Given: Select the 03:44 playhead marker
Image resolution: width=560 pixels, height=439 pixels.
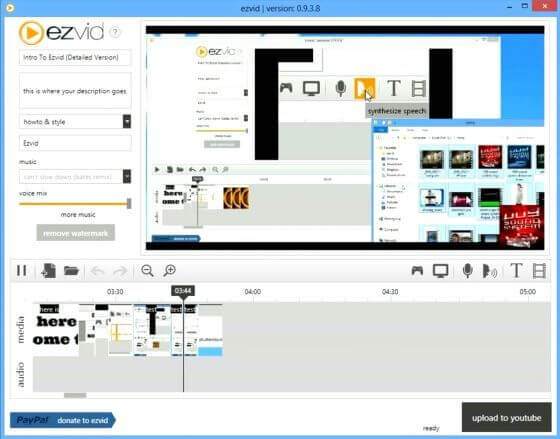Looking at the screenshot, I should click(183, 291).
